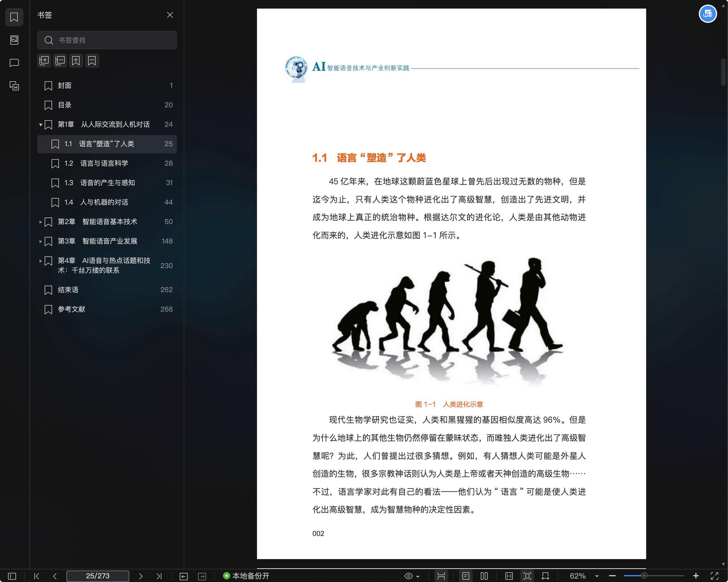This screenshot has width=728, height=582.
Task: Focus the 书签查找 search field
Action: click(x=107, y=40)
